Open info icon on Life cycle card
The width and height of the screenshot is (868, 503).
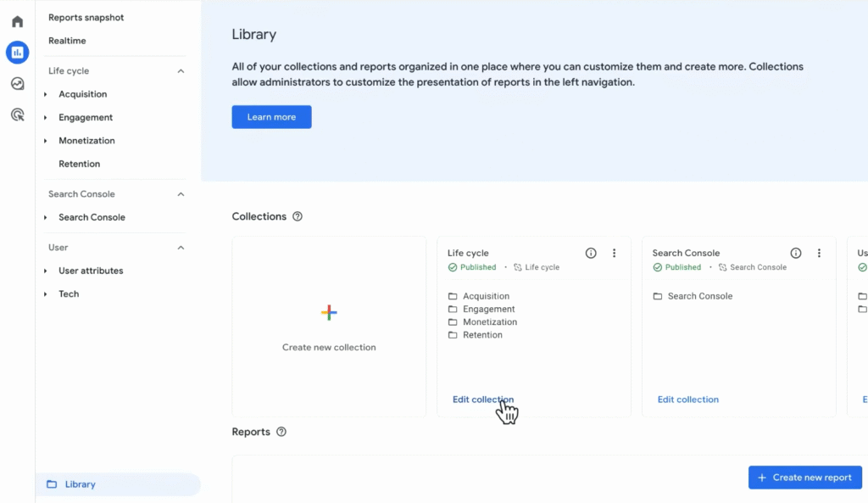591,253
